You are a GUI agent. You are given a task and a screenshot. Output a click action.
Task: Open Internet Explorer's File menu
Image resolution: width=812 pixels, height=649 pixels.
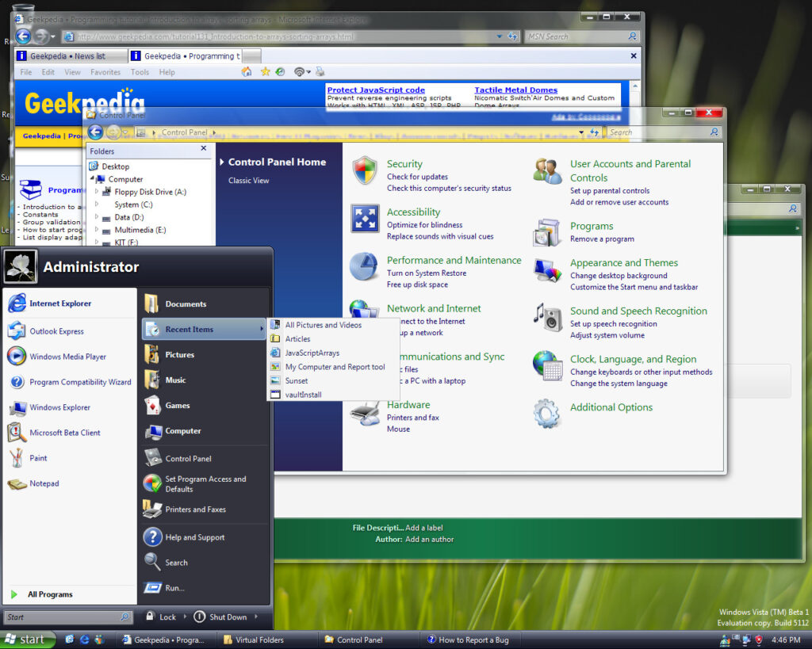(x=26, y=72)
